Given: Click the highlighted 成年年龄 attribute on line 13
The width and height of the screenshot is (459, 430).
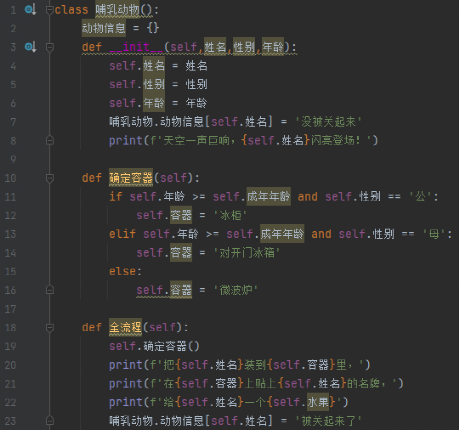Looking at the screenshot, I should 282,234.
